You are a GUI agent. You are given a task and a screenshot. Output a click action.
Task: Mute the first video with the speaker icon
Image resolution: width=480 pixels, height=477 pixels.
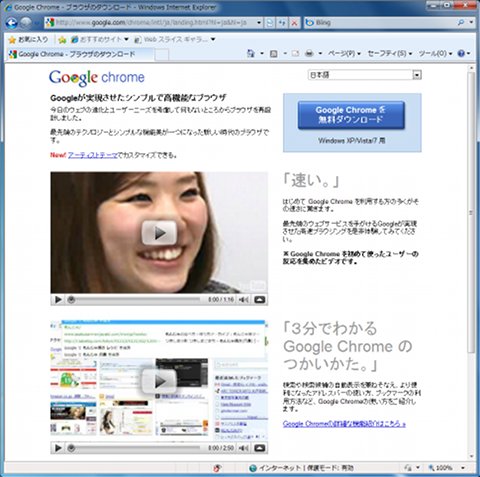coord(244,300)
